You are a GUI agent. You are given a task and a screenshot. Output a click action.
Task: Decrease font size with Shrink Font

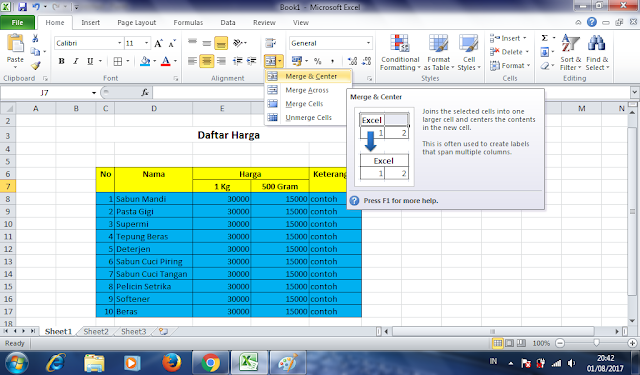click(172, 43)
